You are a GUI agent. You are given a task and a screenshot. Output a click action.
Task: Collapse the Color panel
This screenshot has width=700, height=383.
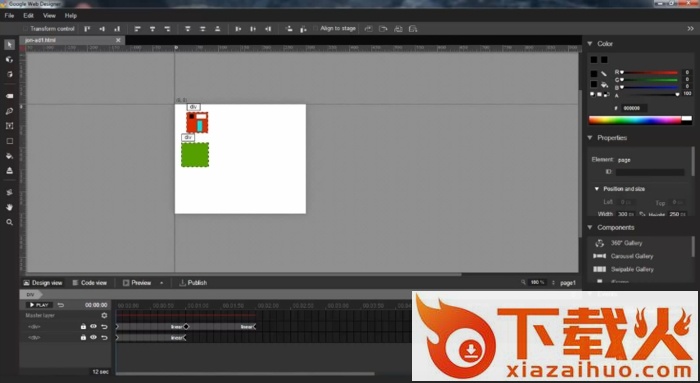tap(590, 44)
